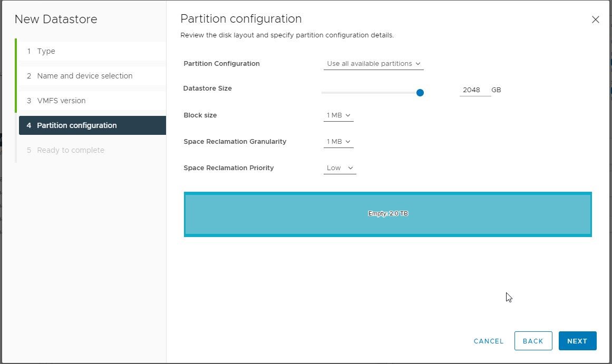The image size is (612, 364).
Task: Click the slider track to reduce datastore size
Action: click(x=369, y=92)
